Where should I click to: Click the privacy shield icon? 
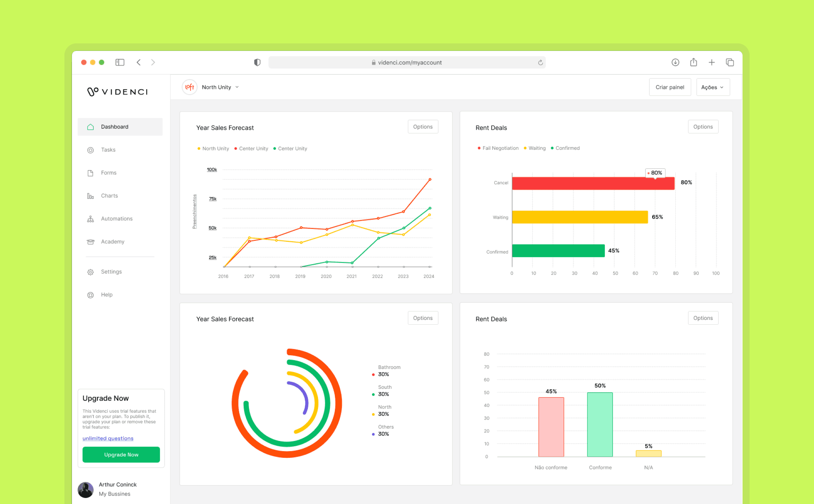click(257, 62)
